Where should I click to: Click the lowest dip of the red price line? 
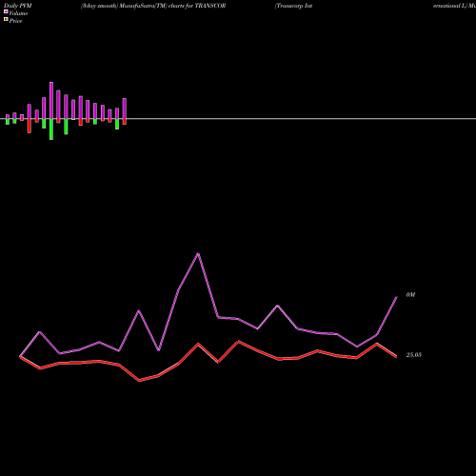[x=139, y=381]
